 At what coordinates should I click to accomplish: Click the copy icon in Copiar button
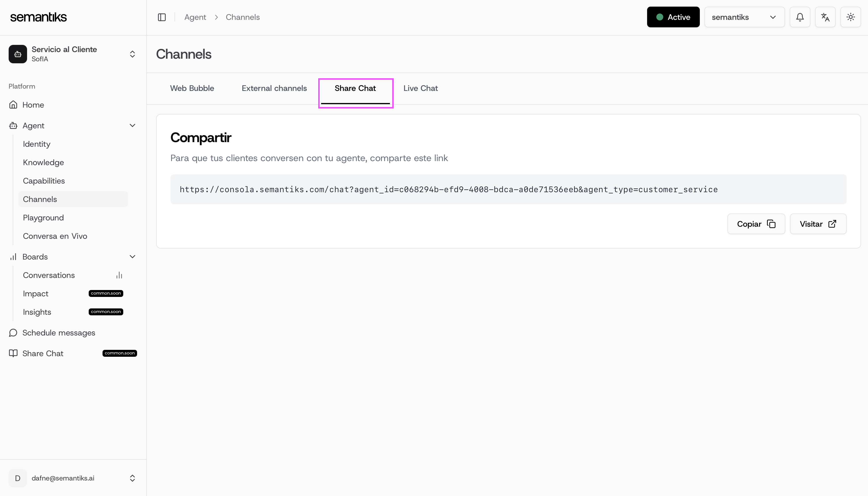point(771,224)
